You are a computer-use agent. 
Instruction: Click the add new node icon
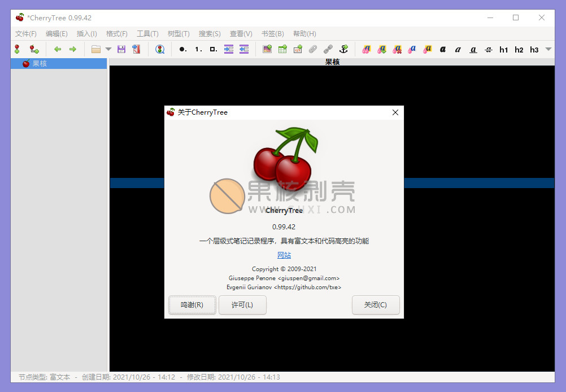point(17,49)
